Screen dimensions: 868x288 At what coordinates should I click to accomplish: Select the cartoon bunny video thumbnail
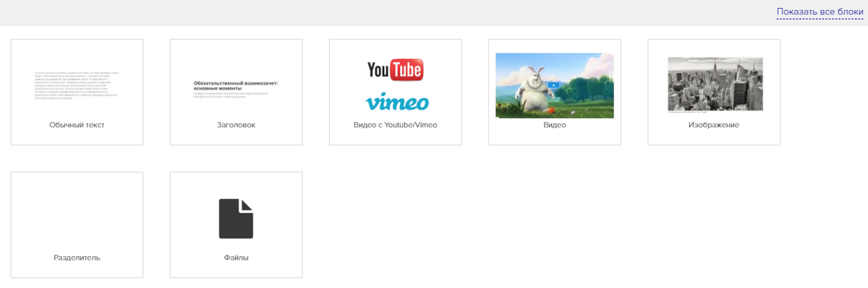pyautogui.click(x=554, y=85)
